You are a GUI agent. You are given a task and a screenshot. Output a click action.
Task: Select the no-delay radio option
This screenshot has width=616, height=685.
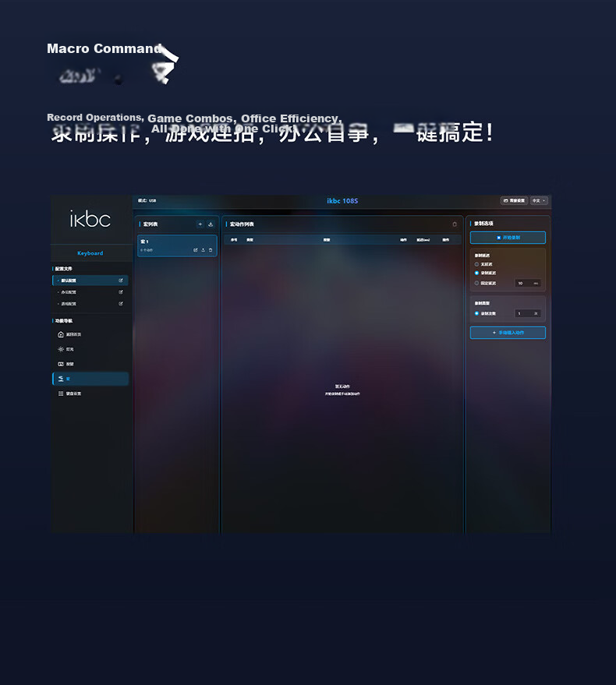pyautogui.click(x=476, y=264)
